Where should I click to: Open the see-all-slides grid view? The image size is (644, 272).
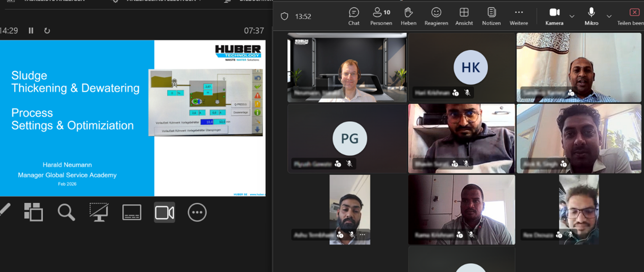pyautogui.click(x=33, y=212)
